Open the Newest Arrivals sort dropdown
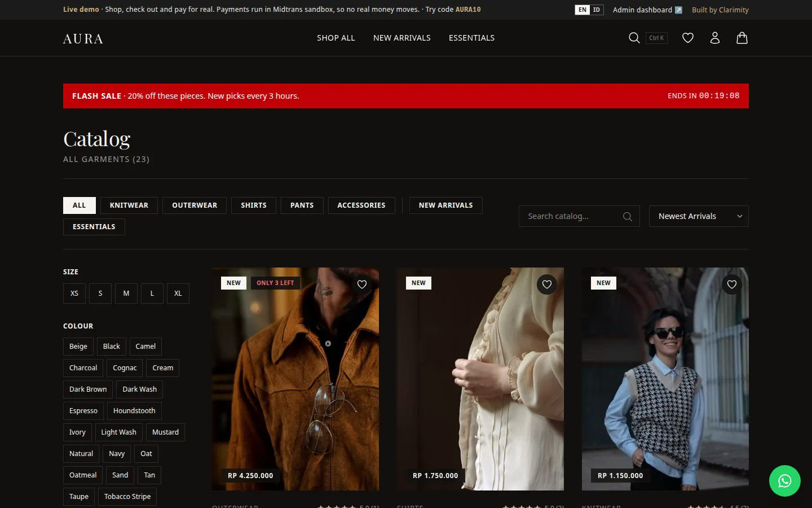 tap(699, 216)
